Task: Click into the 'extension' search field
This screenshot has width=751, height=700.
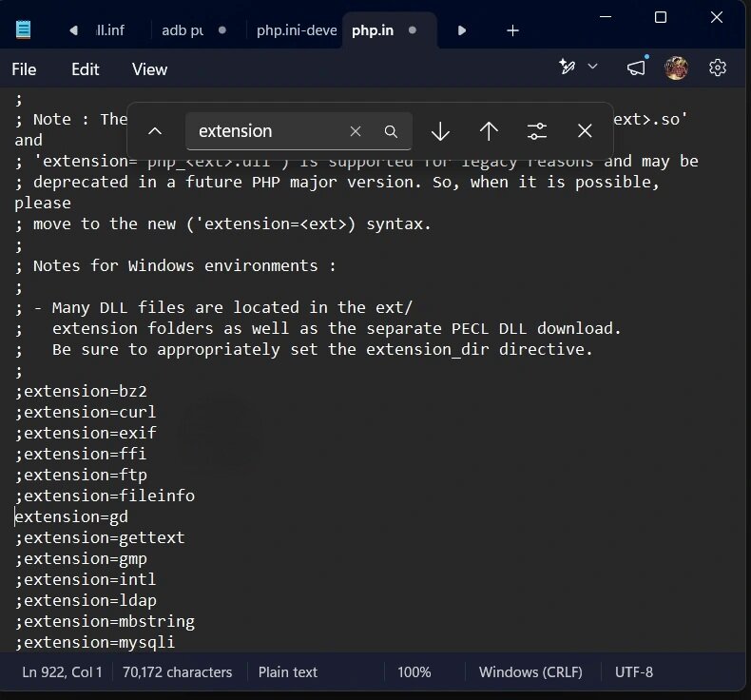Action: [268, 131]
